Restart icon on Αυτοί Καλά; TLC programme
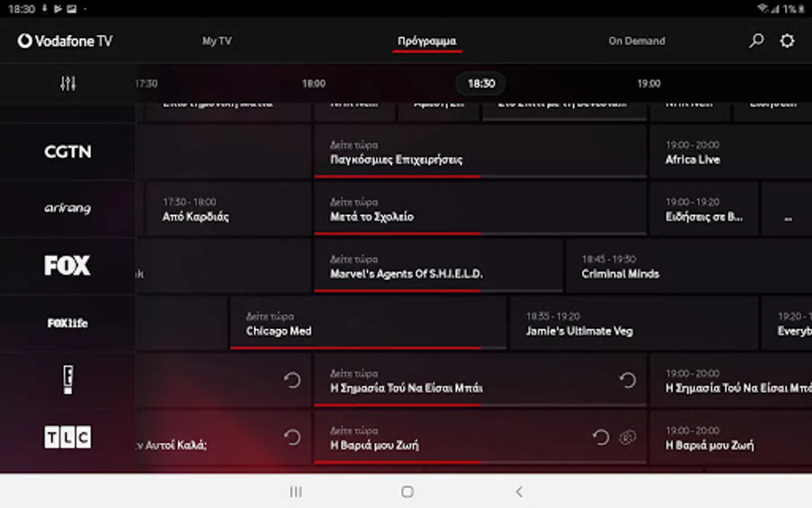 click(292, 437)
